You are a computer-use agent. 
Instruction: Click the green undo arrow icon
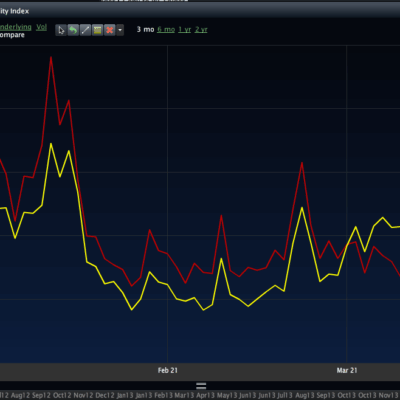click(x=73, y=30)
